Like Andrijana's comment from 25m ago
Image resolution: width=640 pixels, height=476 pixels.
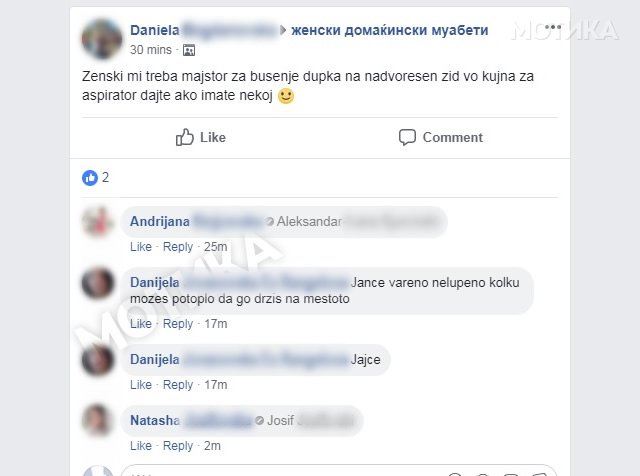tap(141, 247)
